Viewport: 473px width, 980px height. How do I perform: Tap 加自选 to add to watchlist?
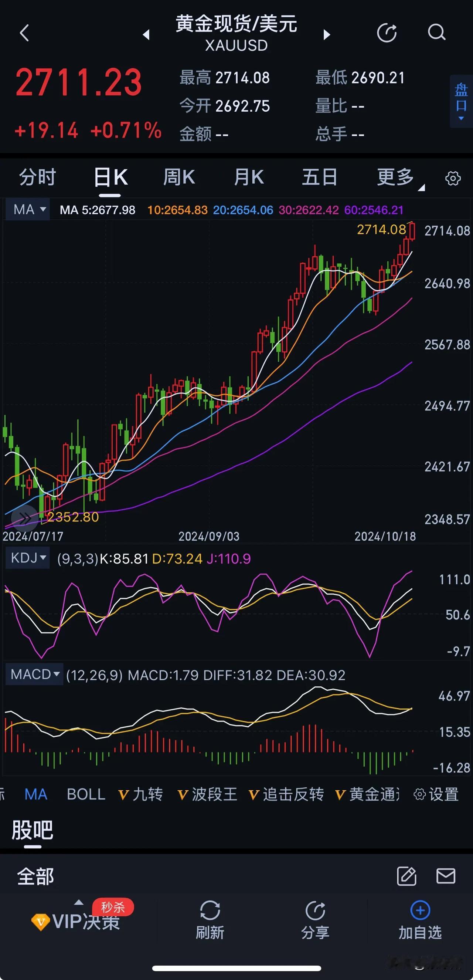[420, 920]
